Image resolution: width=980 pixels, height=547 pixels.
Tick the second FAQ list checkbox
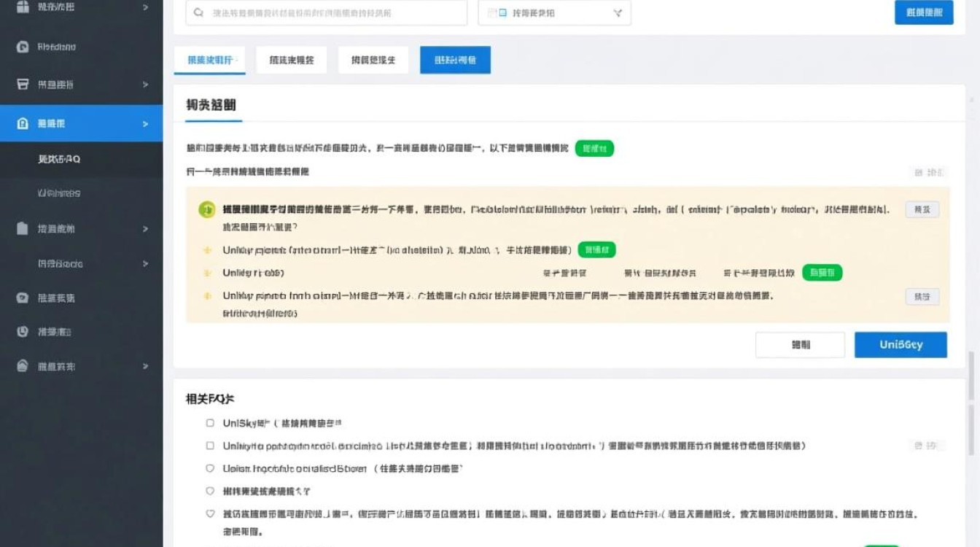click(x=209, y=445)
